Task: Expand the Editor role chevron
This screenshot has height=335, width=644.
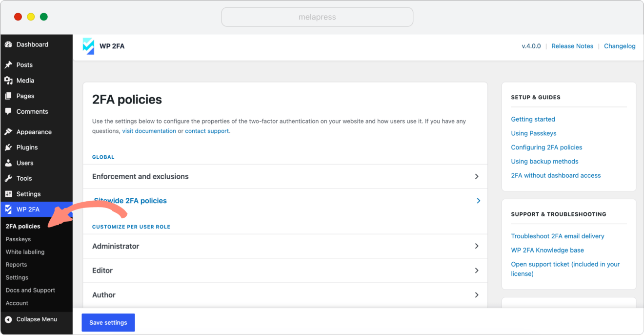Action: point(477,271)
